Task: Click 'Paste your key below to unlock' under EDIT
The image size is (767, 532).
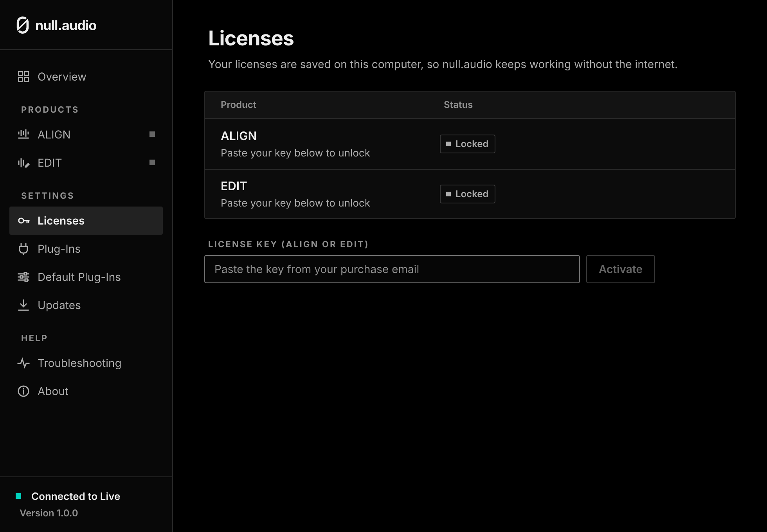Action: click(x=295, y=203)
